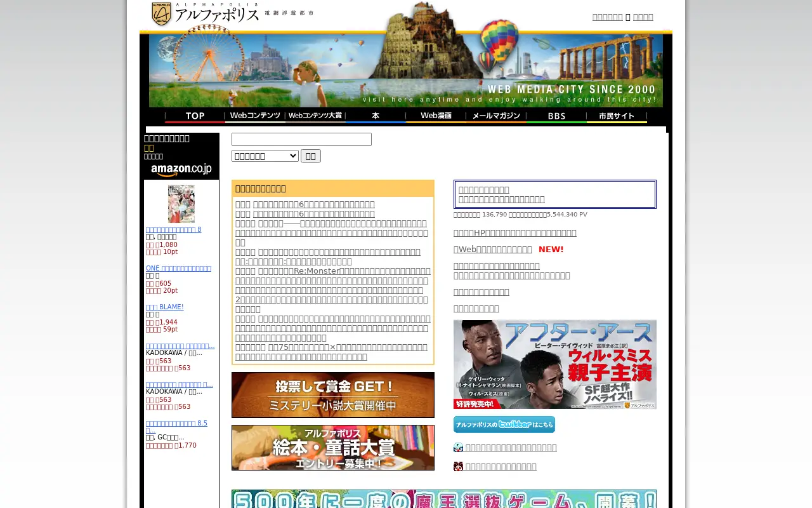Click the small red-haired face icon link
Image resolution: width=812 pixels, height=508 pixels.
[x=458, y=467]
